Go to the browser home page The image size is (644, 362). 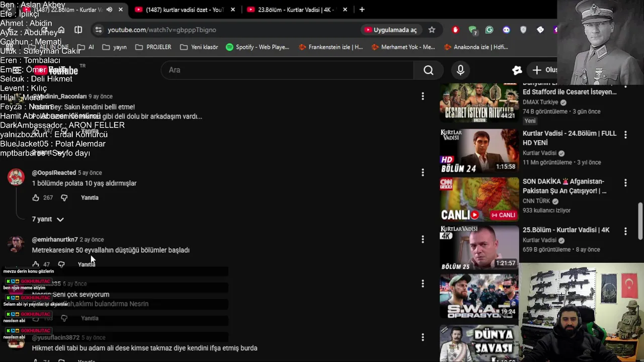[x=61, y=30]
